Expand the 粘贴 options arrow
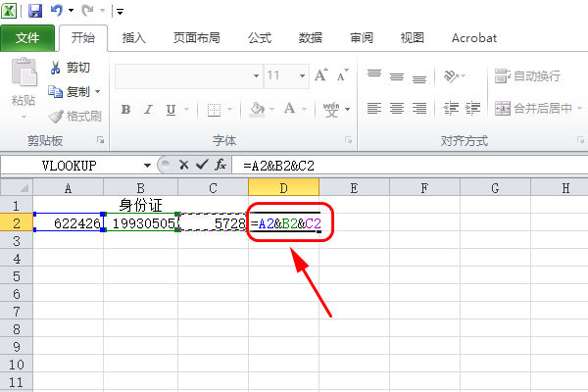The height and width of the screenshot is (392, 588). [x=24, y=117]
